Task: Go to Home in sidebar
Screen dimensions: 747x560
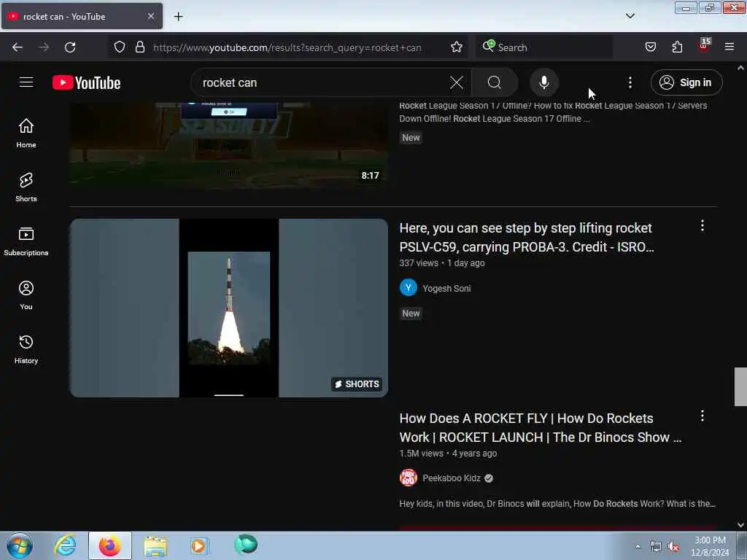Action: [26, 133]
